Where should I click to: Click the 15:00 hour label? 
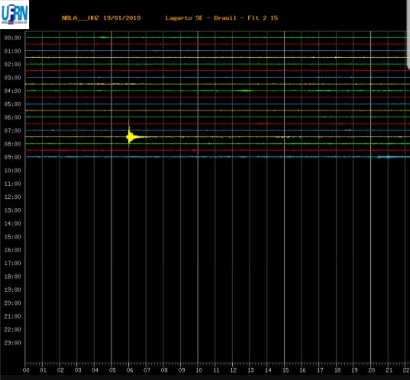click(x=13, y=237)
